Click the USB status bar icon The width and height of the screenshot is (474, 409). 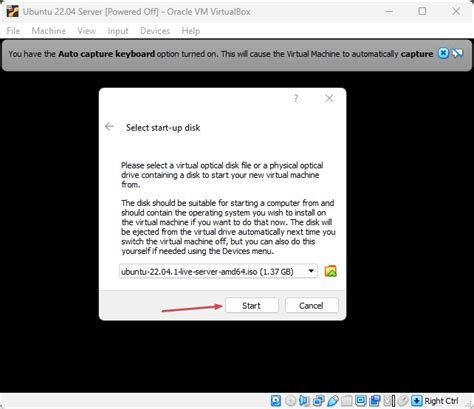(333, 401)
